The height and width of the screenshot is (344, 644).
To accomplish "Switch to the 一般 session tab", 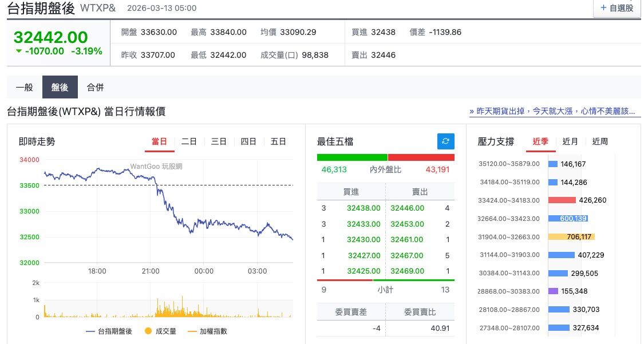I will (24, 88).
